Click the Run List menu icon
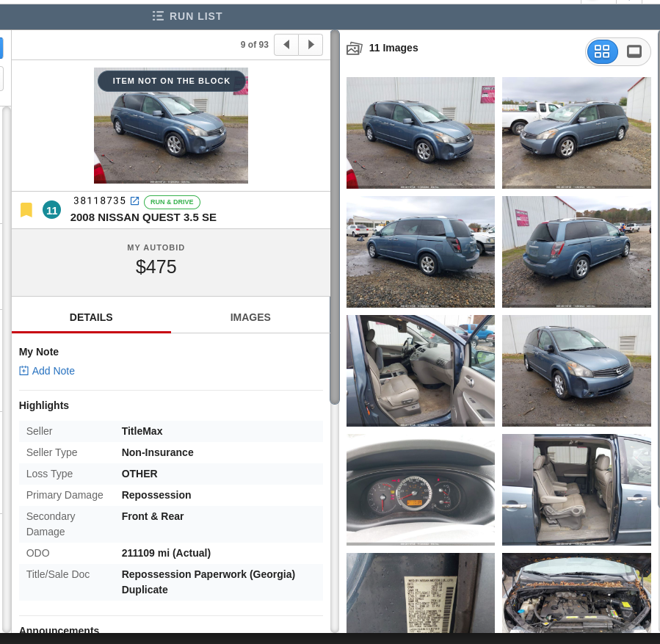660x644 pixels. [158, 16]
